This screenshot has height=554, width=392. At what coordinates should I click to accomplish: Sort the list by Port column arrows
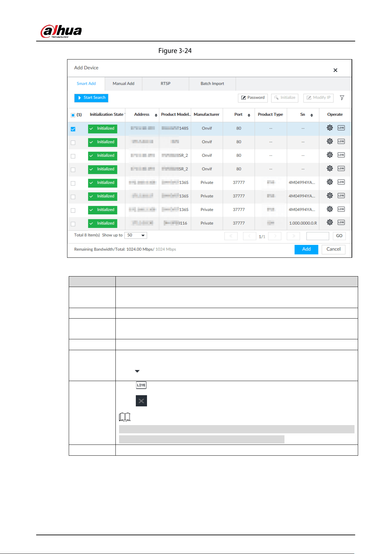click(x=249, y=115)
